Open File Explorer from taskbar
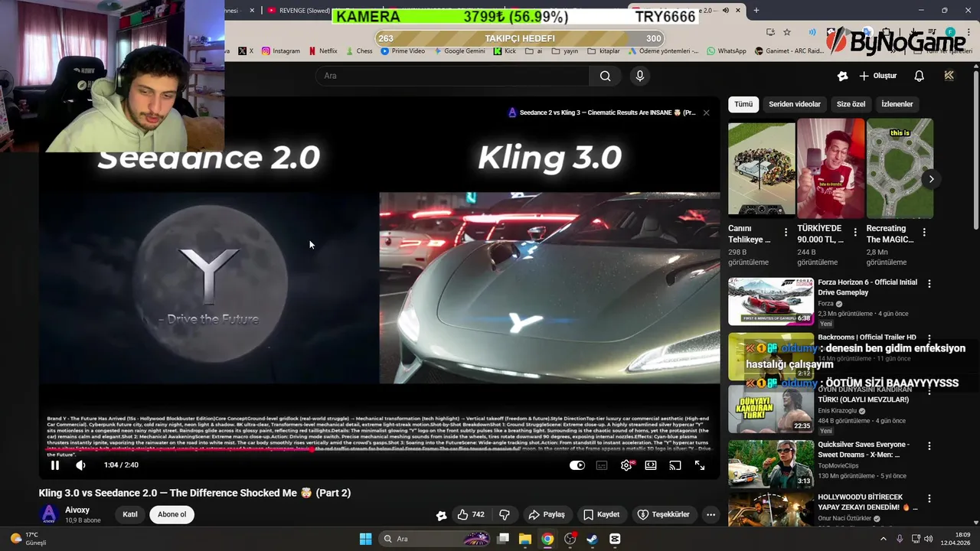Screen dimensions: 980x551 click(x=524, y=539)
